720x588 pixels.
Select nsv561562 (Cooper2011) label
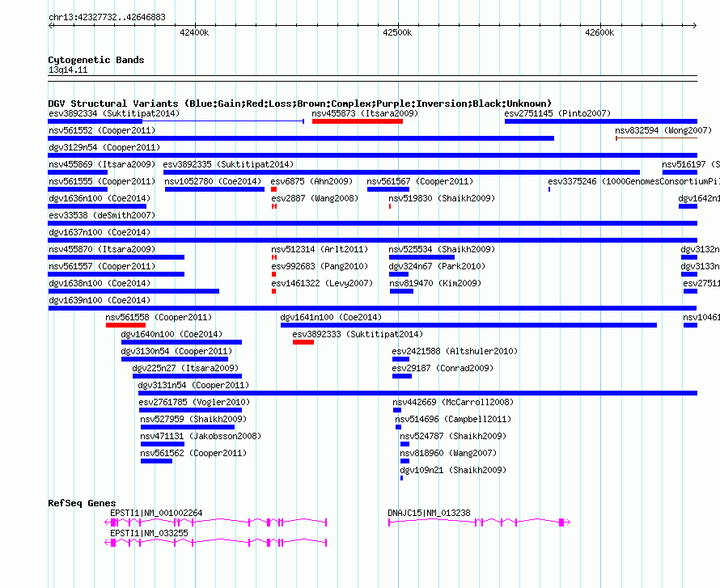pyautogui.click(x=193, y=453)
